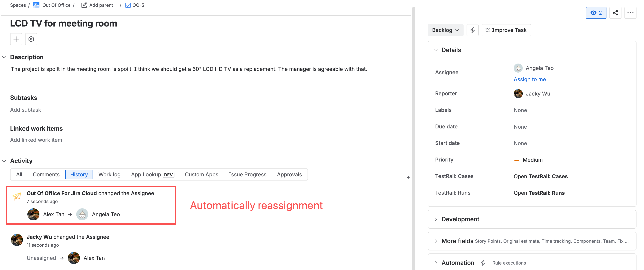Image resolution: width=644 pixels, height=270 pixels.
Task: Toggle the watch eye button
Action: pos(596,13)
